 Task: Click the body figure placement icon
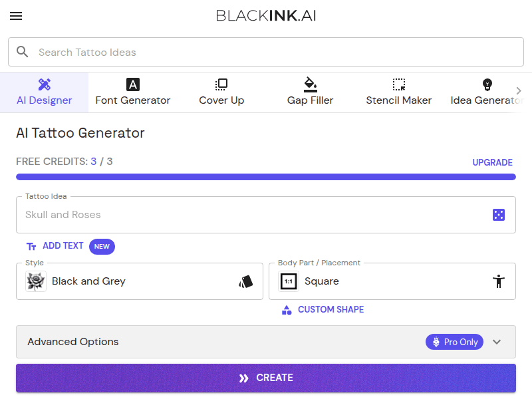coord(498,281)
